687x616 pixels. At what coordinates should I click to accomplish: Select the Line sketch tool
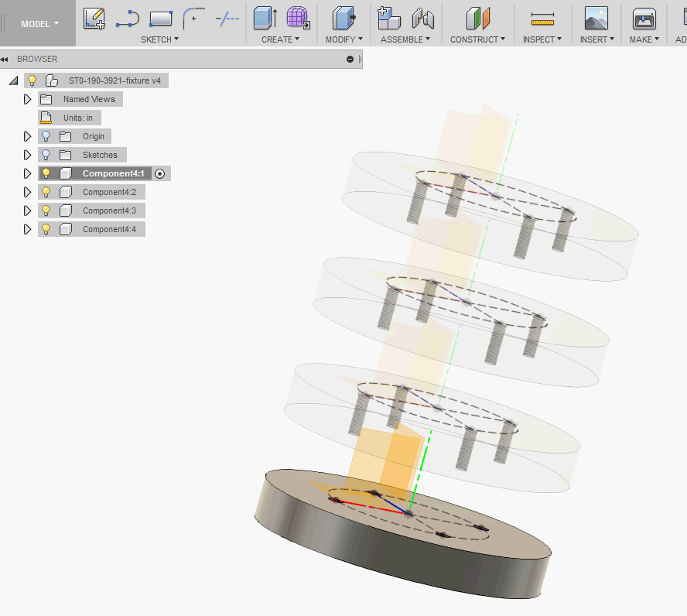coord(128,19)
